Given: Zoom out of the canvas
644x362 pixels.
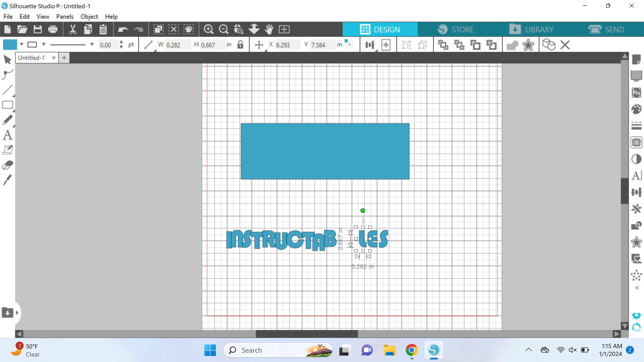Looking at the screenshot, I should pos(224,30).
